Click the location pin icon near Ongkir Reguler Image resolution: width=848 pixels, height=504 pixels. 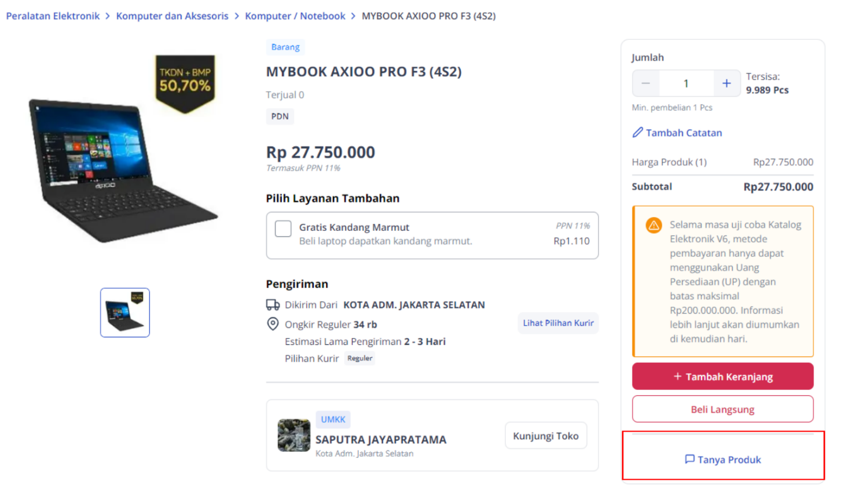coord(273,324)
